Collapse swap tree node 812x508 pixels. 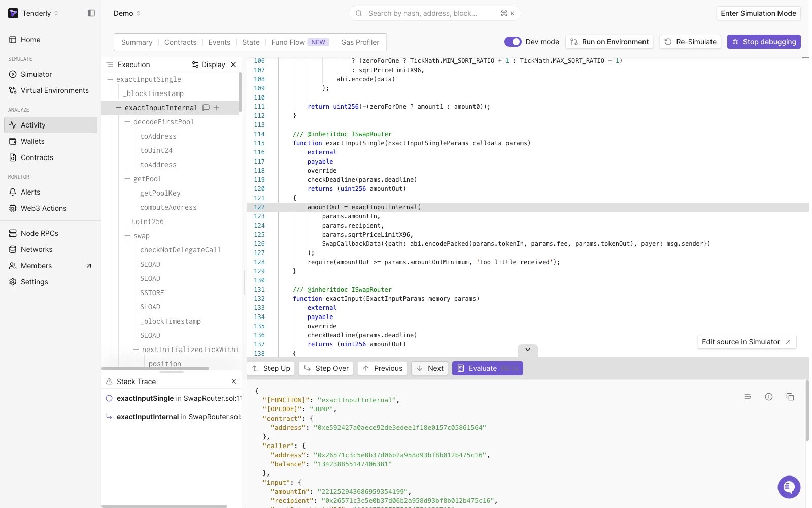pos(127,236)
